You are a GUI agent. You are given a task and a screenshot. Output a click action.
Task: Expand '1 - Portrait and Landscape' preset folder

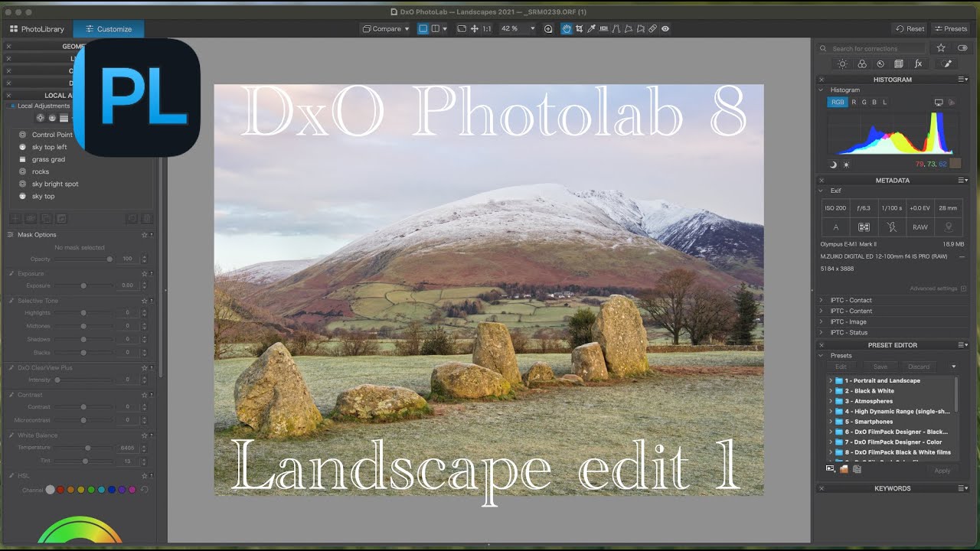[830, 380]
